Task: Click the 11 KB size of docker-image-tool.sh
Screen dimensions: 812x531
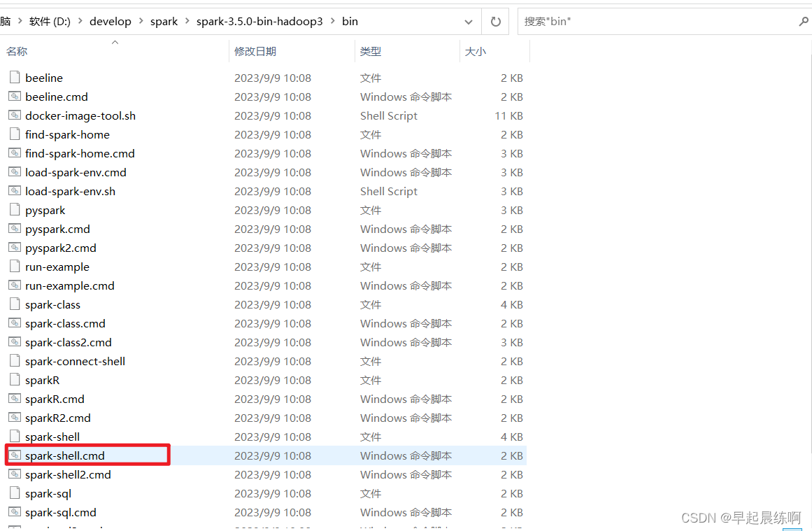Action: (x=508, y=115)
